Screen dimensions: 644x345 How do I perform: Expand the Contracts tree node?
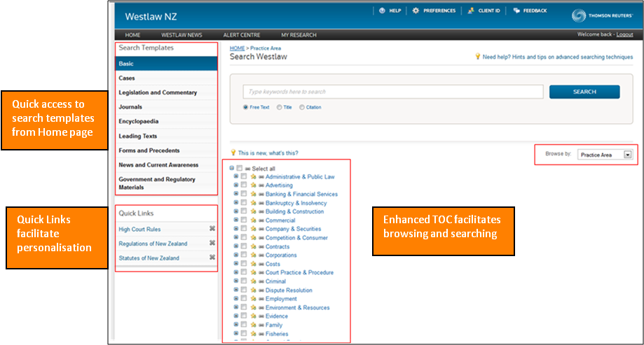pyautogui.click(x=236, y=246)
